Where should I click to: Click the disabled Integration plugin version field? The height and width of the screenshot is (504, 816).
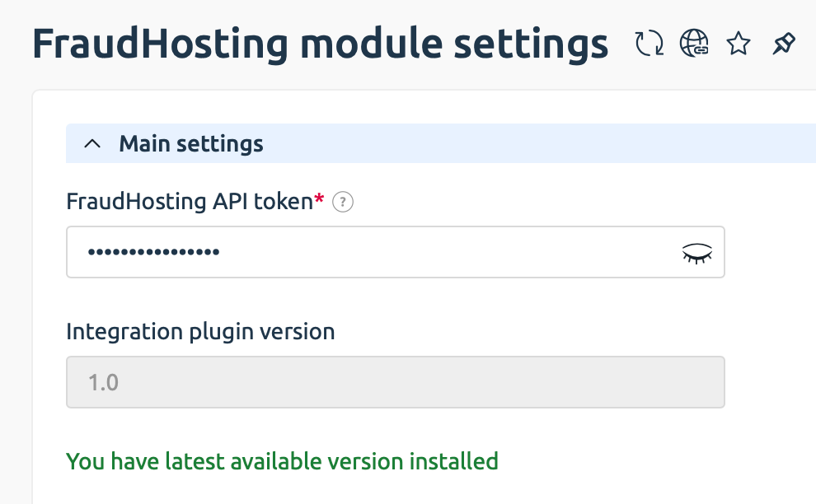395,382
